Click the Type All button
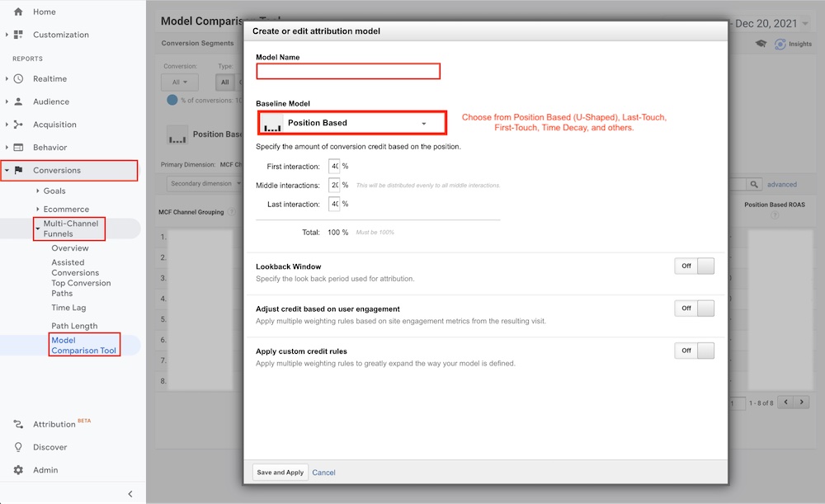 (224, 82)
